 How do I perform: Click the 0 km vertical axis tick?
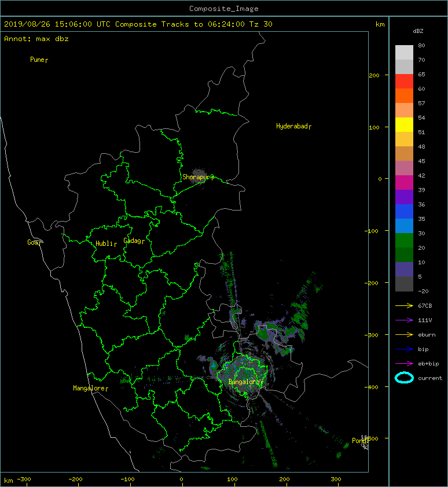pyautogui.click(x=380, y=179)
